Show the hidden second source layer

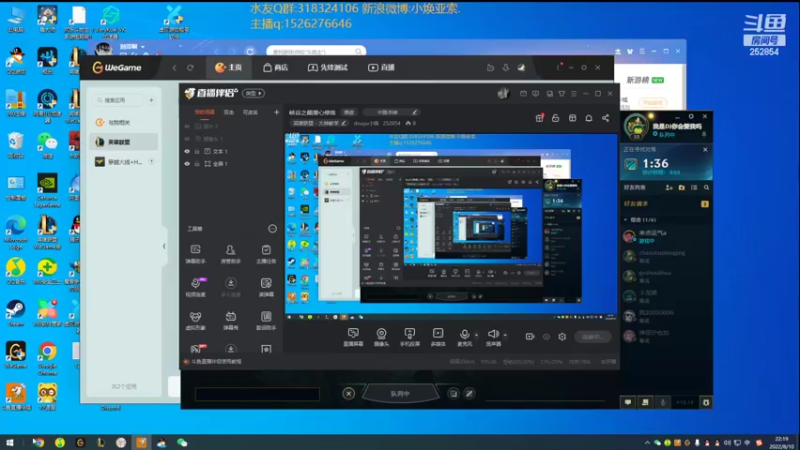(x=187, y=139)
